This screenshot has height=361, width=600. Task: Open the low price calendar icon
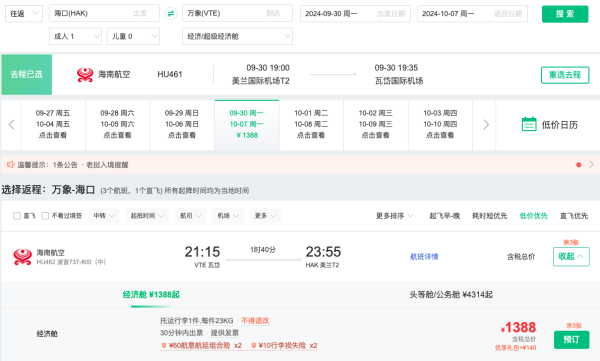pos(529,124)
